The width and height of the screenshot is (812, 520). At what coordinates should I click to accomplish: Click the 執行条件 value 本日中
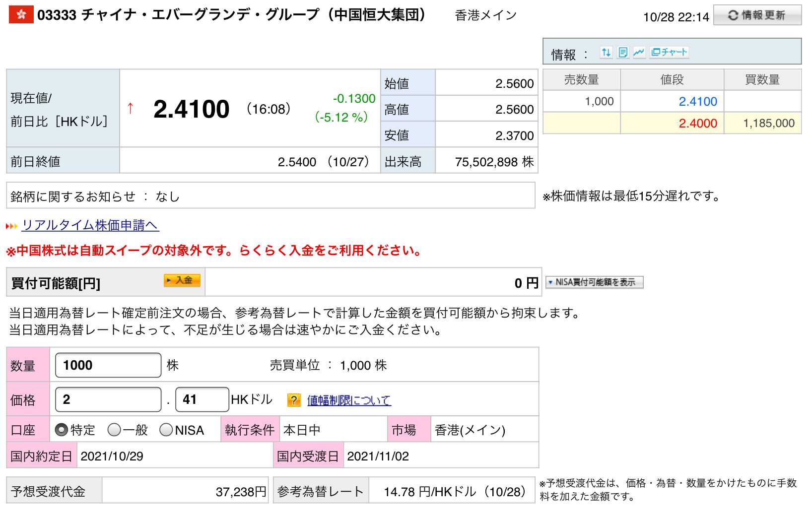(x=302, y=430)
